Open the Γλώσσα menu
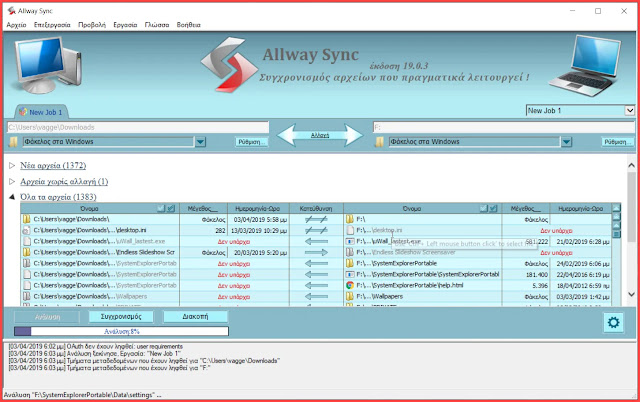Screen dimensions: 640x402 [157, 25]
